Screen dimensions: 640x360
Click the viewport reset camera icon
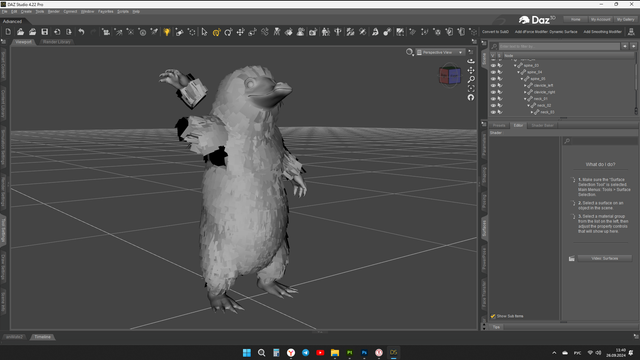tap(471, 97)
